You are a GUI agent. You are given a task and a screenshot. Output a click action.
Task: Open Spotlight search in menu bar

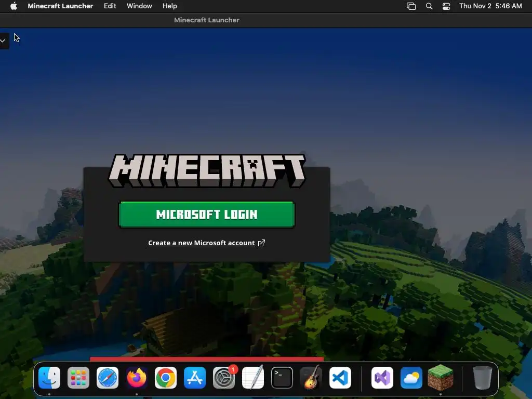(x=429, y=6)
